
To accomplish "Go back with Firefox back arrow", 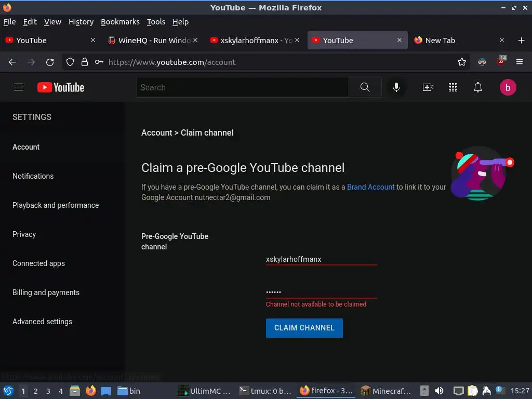I will (x=12, y=62).
